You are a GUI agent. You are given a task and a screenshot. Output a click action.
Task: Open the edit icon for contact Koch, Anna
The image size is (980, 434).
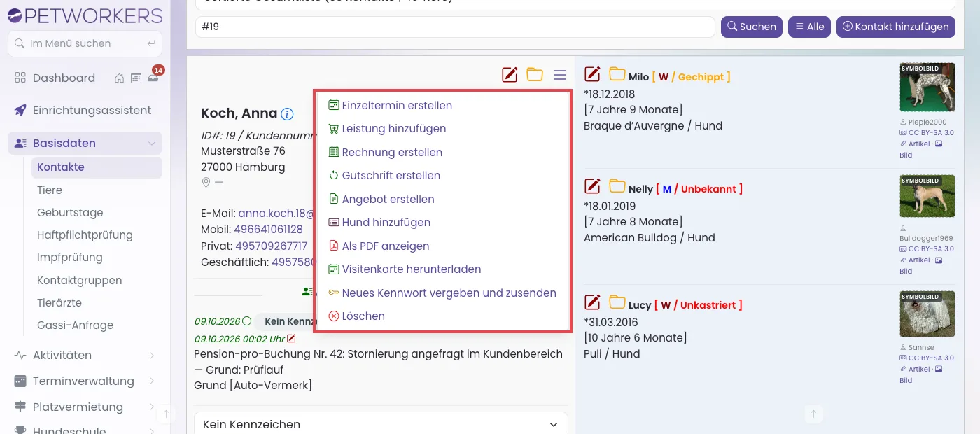[x=510, y=74]
